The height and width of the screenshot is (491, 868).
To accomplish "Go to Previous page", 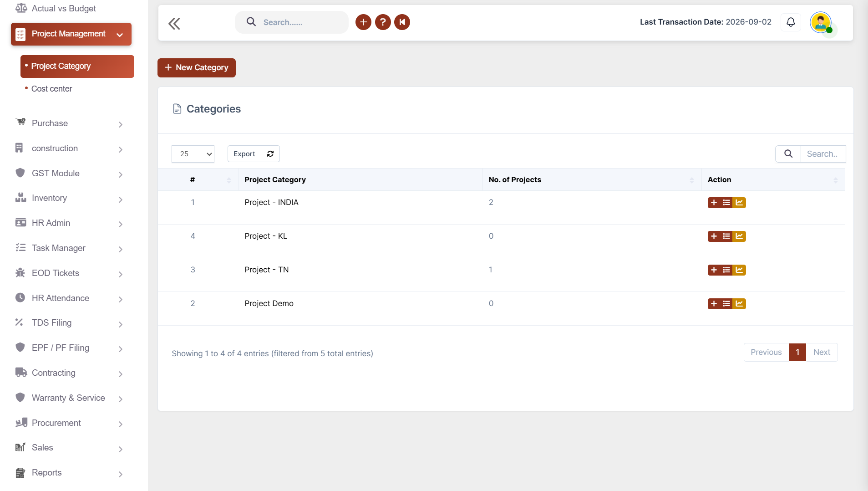I will tap(766, 352).
